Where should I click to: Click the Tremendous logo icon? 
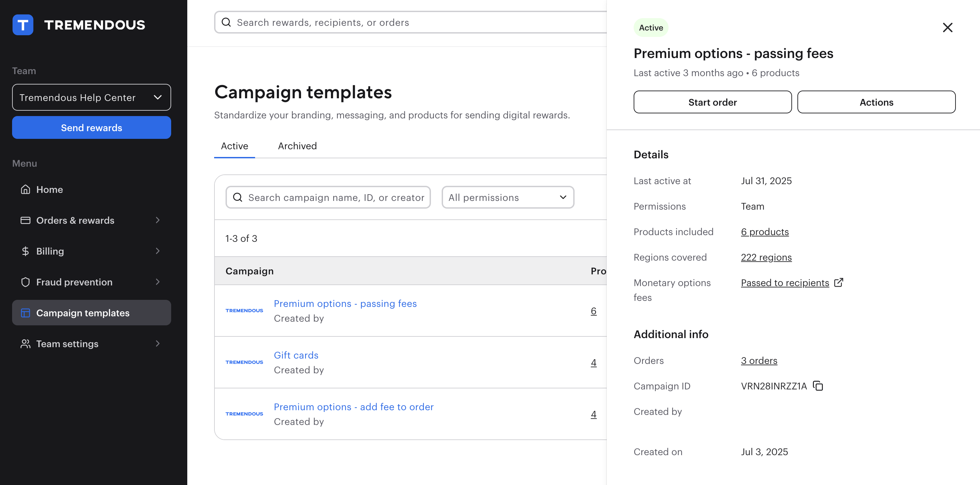(23, 25)
